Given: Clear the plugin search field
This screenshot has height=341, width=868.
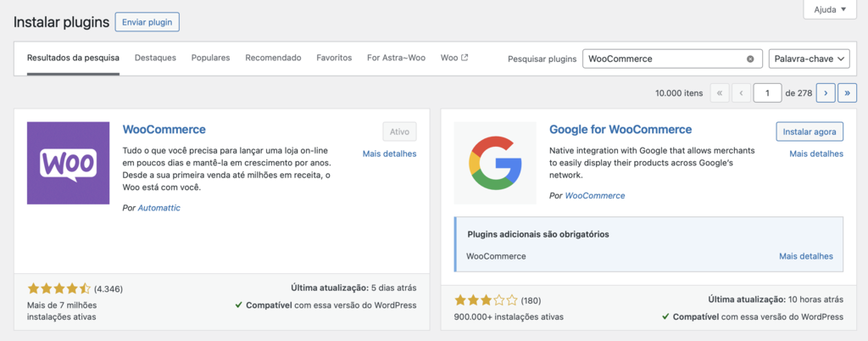Looking at the screenshot, I should [x=750, y=59].
